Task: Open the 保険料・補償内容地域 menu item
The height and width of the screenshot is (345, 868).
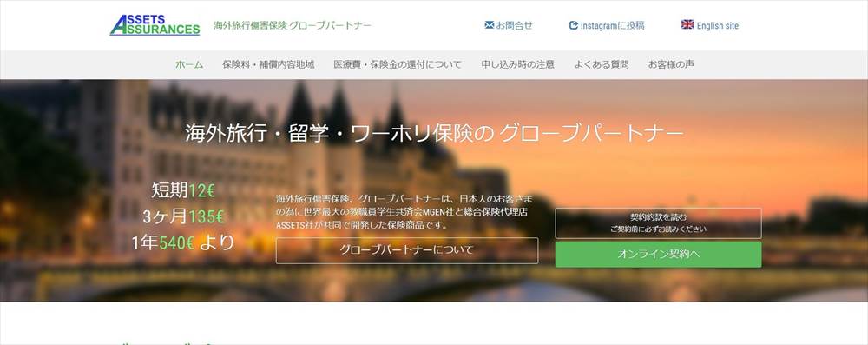Action: 268,64
